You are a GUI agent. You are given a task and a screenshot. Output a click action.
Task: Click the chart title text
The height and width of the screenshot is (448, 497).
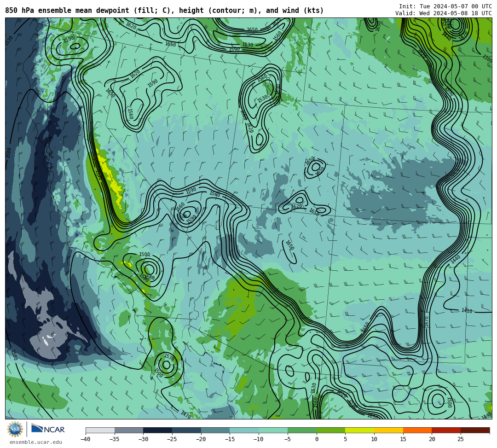click(x=164, y=11)
